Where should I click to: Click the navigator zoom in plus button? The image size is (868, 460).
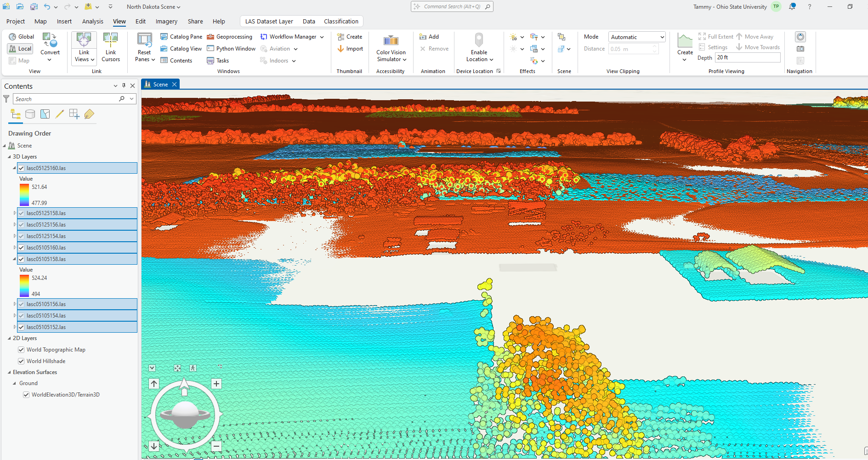(216, 384)
